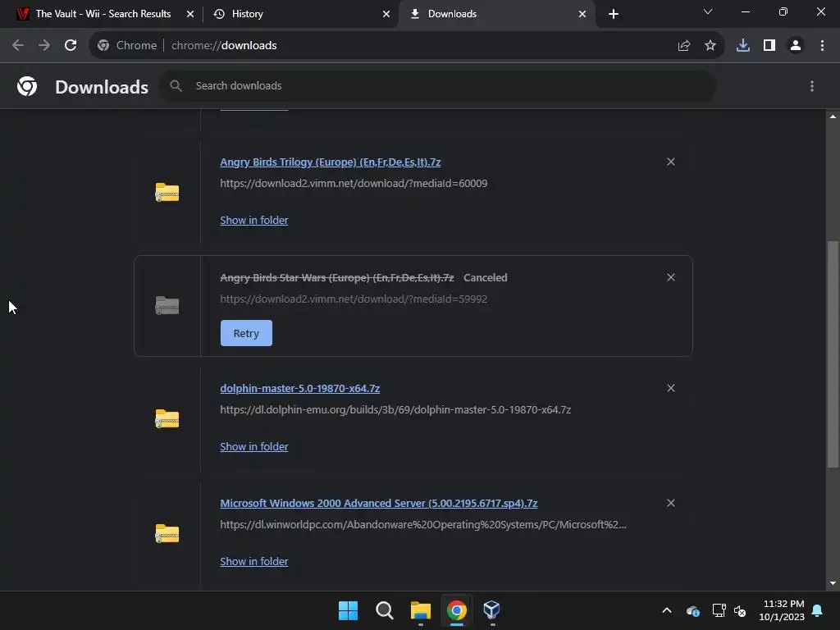Click the Windows 2000 archive file icon
The height and width of the screenshot is (630, 840).
[x=167, y=533]
